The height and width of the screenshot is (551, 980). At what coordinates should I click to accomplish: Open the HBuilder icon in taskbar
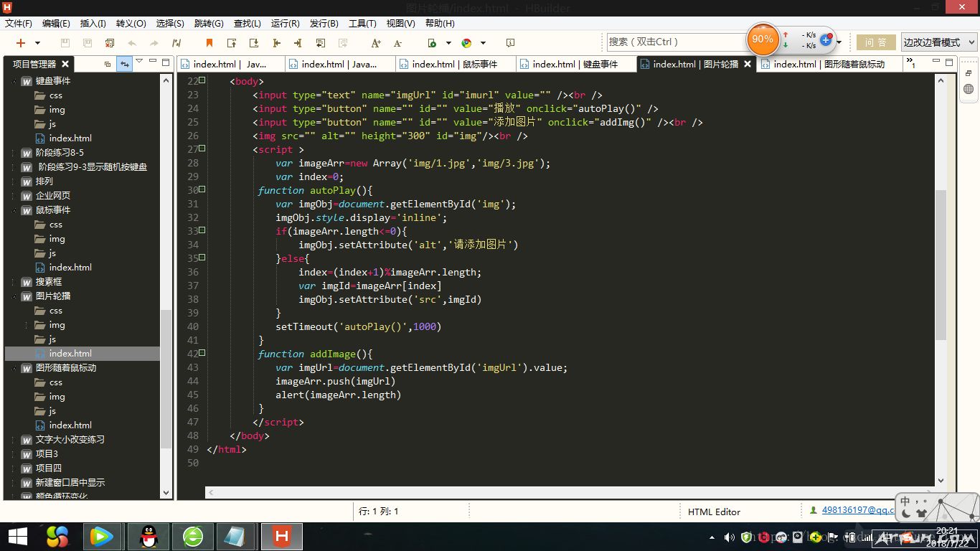point(281,536)
